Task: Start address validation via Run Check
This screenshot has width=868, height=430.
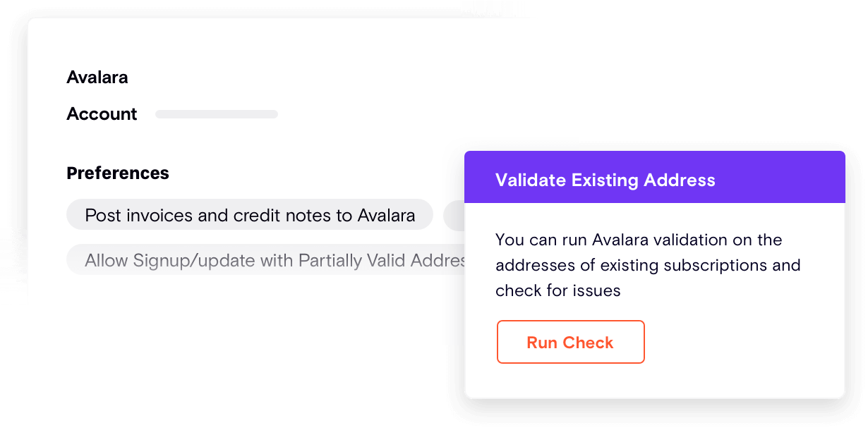Action: 570,342
